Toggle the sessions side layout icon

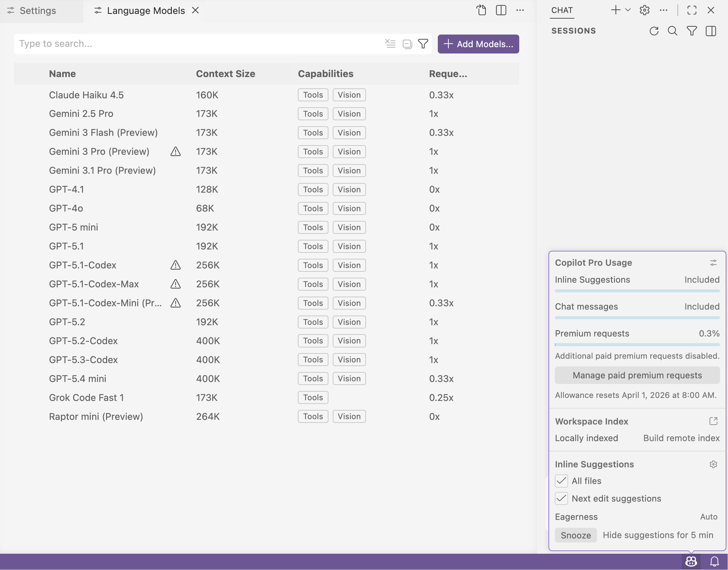pyautogui.click(x=711, y=31)
